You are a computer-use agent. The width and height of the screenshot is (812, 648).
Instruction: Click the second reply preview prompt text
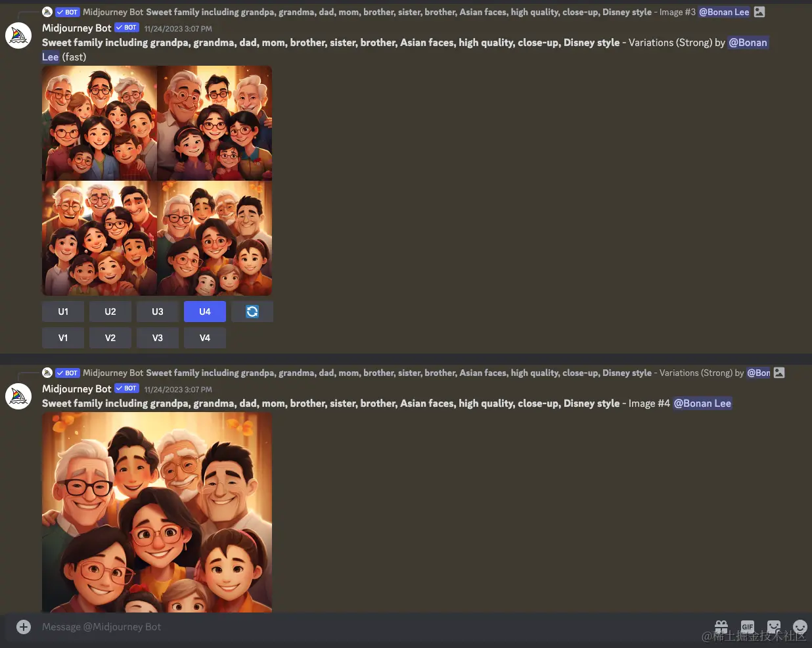[399, 373]
